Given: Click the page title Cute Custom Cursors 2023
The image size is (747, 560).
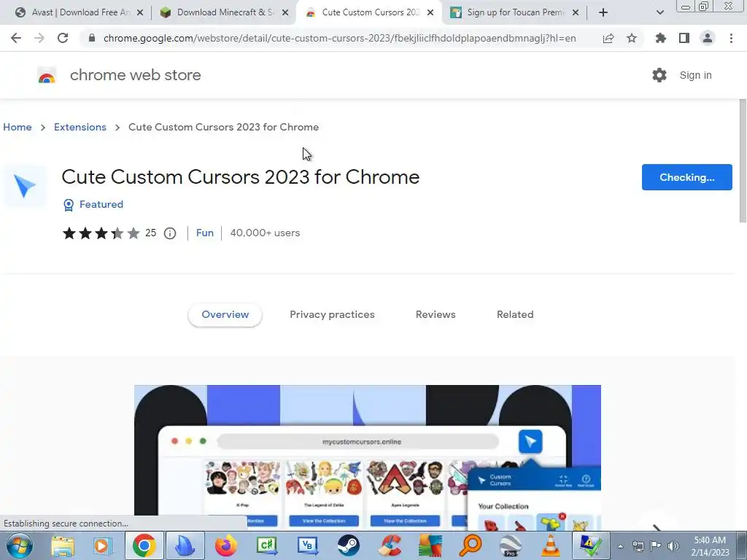Looking at the screenshot, I should [x=241, y=177].
